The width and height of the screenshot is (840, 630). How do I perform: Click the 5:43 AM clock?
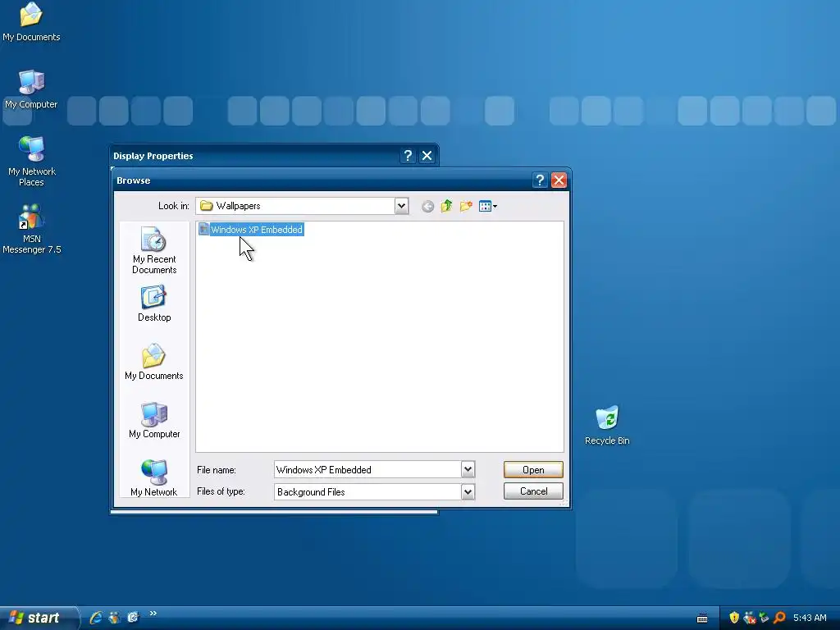[810, 619]
